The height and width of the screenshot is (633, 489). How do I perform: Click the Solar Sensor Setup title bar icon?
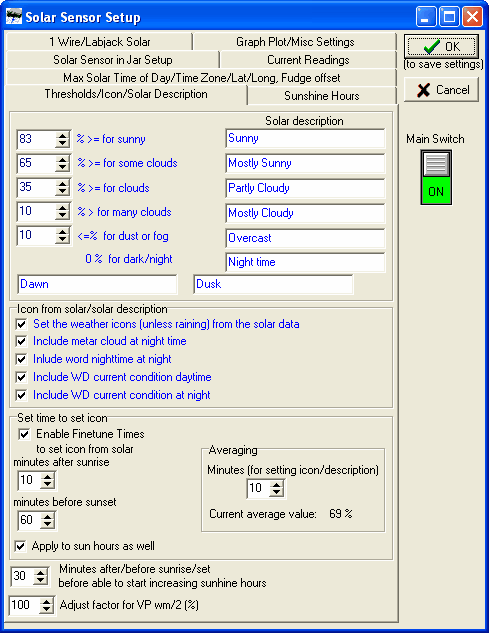coord(14,17)
